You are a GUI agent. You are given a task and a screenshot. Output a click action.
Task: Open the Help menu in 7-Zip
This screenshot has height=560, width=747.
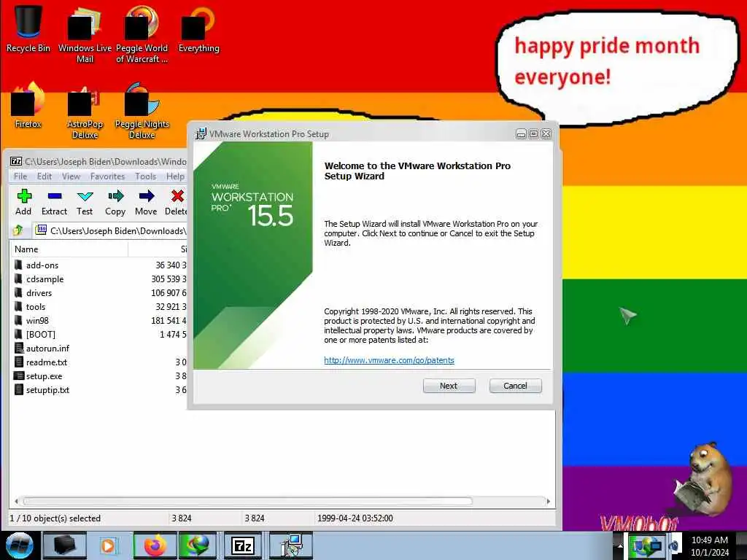[175, 176]
